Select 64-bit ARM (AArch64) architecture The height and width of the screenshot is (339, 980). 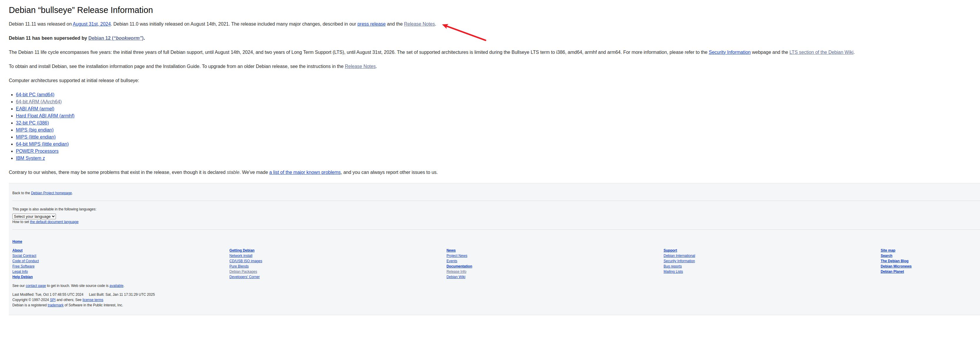[x=39, y=102]
